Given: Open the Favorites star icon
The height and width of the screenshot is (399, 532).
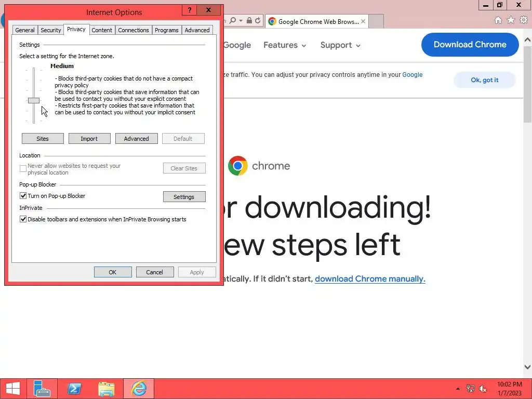Looking at the screenshot, I should (x=511, y=20).
